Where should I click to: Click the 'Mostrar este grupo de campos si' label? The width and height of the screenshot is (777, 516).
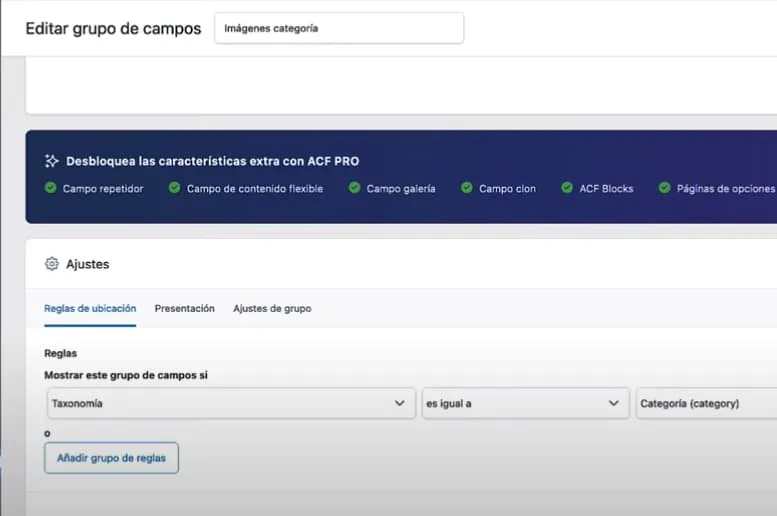tap(126, 375)
